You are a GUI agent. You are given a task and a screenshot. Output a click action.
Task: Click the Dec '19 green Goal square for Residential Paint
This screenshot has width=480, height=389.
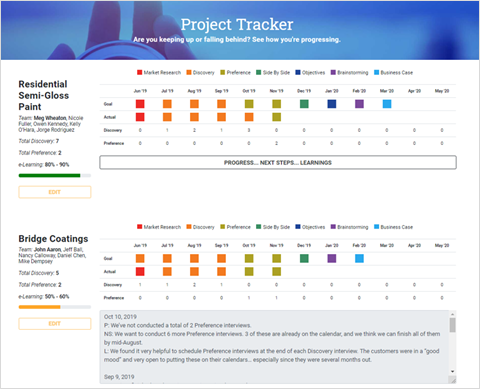pos(304,104)
